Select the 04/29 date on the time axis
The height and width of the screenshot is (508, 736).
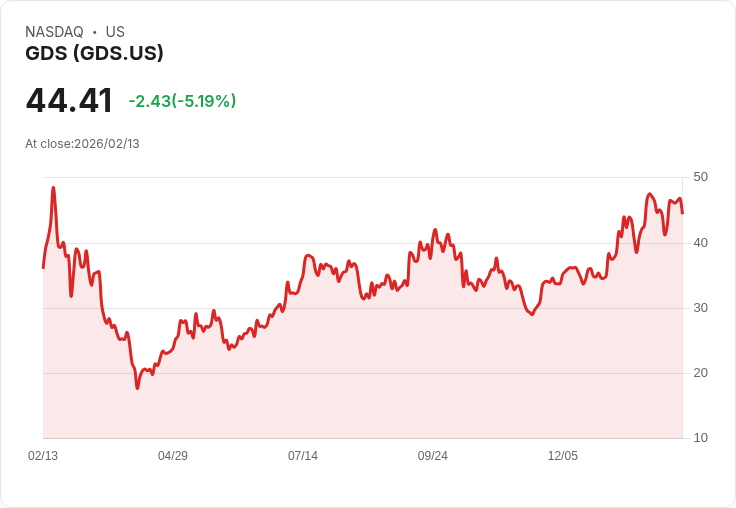click(x=173, y=456)
